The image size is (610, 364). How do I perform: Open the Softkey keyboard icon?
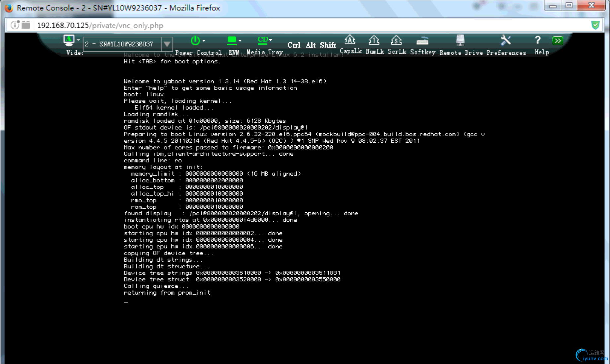point(422,41)
